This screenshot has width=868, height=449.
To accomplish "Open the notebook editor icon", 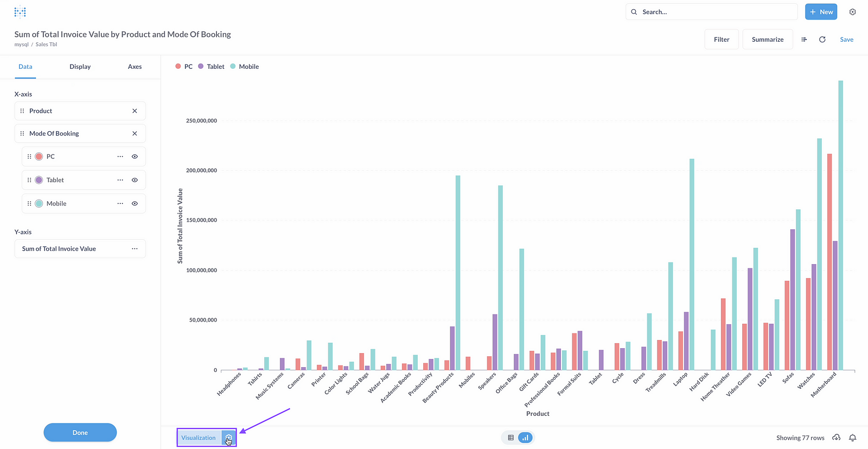I will [x=804, y=40].
